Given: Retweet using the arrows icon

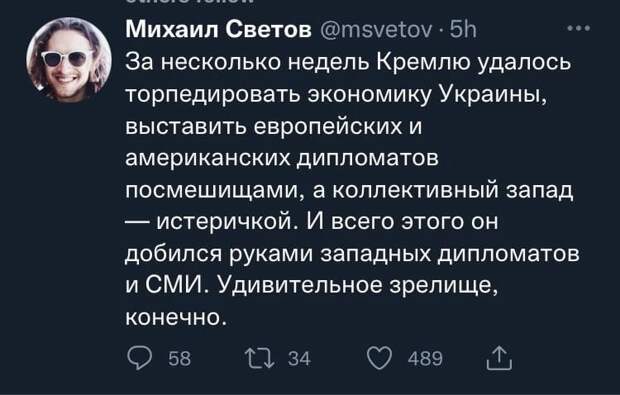Looking at the screenshot, I should point(259,358).
